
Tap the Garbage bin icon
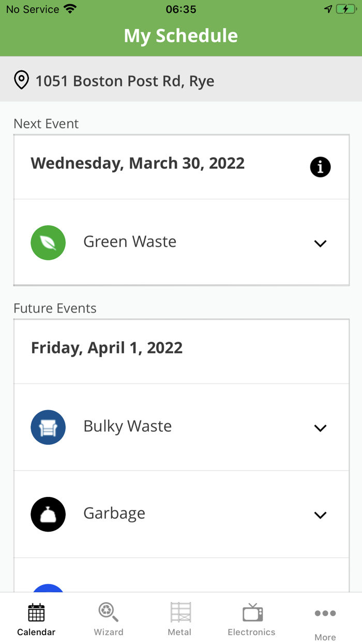[48, 514]
